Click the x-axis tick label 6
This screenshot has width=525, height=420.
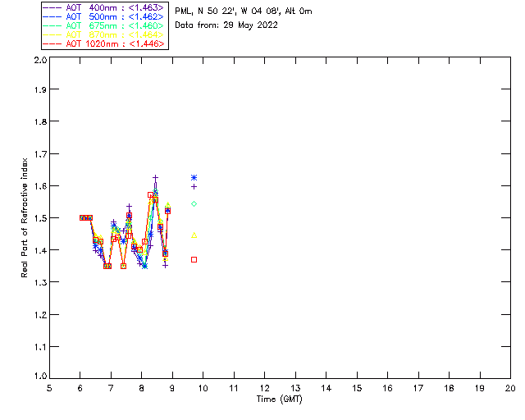[x=80, y=388]
